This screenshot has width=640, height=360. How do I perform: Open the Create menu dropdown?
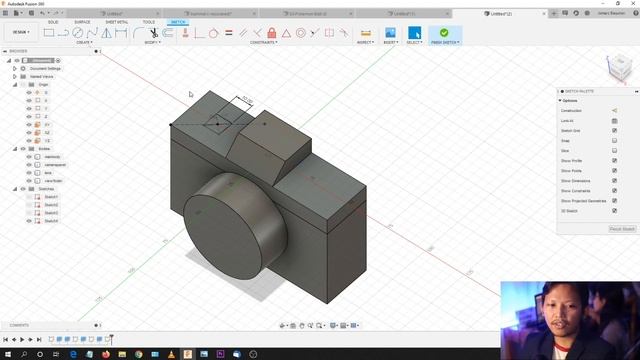(x=84, y=42)
